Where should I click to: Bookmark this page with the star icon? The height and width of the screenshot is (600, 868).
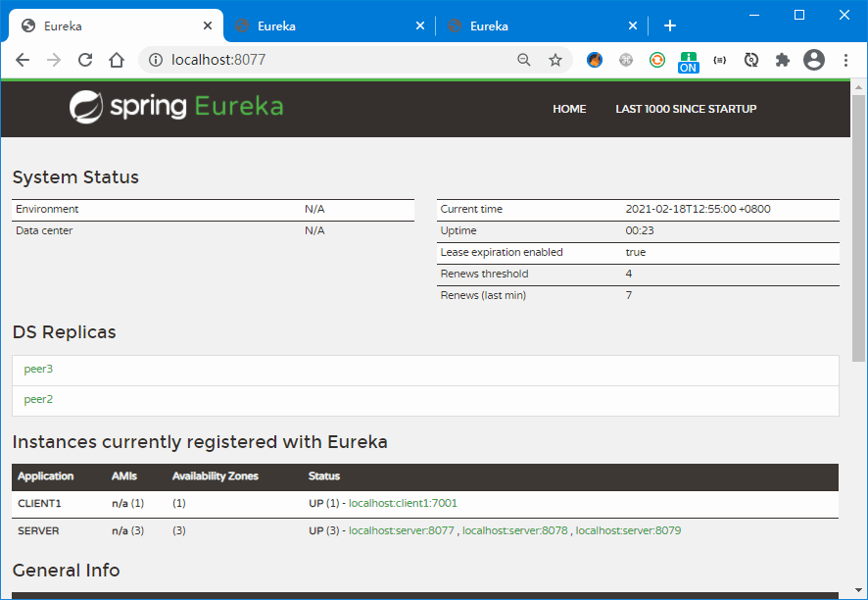(555, 60)
